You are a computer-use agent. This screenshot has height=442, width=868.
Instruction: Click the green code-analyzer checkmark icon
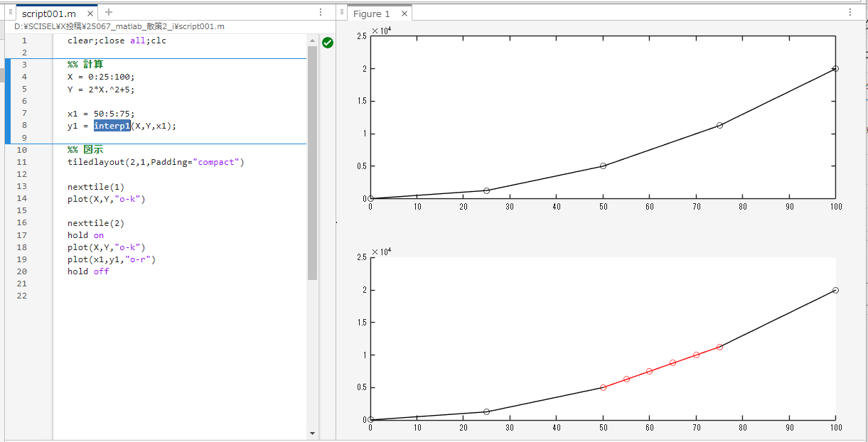click(327, 43)
